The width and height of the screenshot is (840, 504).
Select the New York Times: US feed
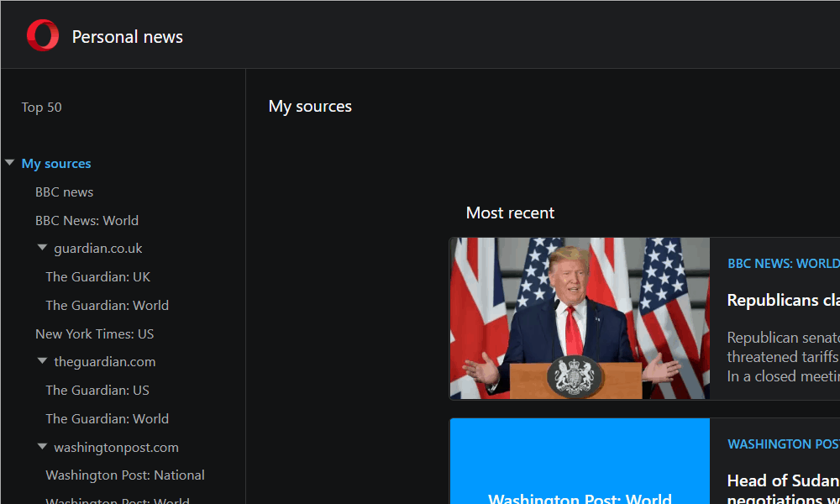click(x=94, y=333)
